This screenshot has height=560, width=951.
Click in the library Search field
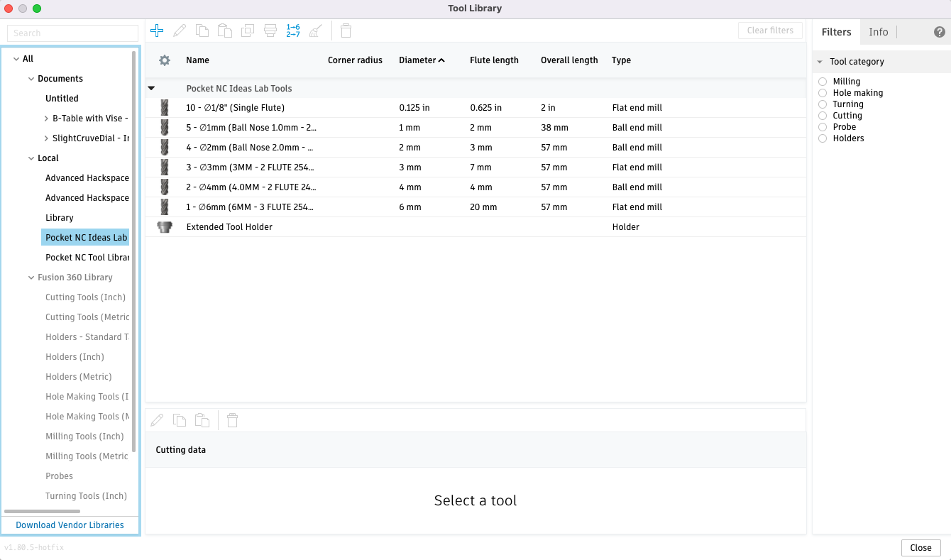tap(72, 33)
